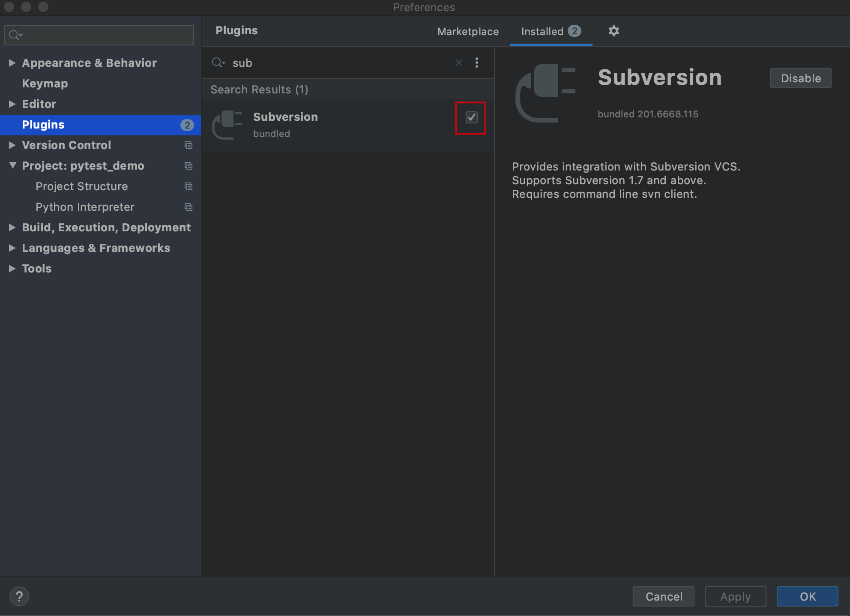
Task: Collapse Project: pytest_demo section
Action: tap(12, 165)
